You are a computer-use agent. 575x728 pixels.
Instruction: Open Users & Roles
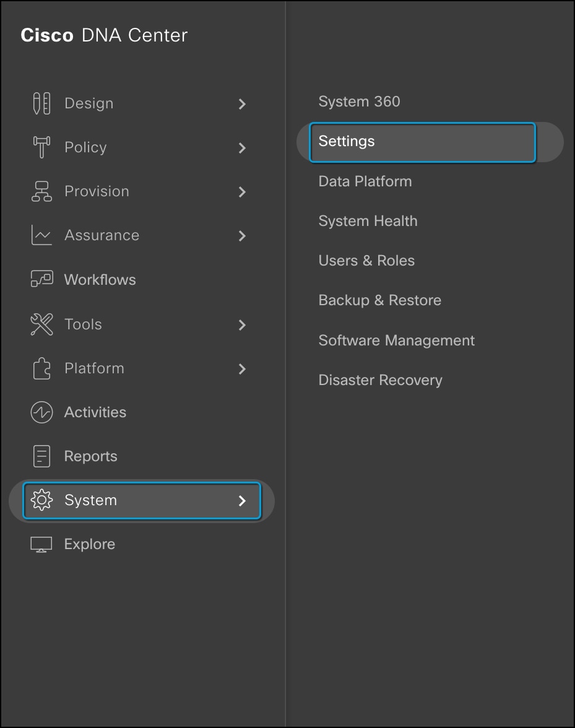366,261
